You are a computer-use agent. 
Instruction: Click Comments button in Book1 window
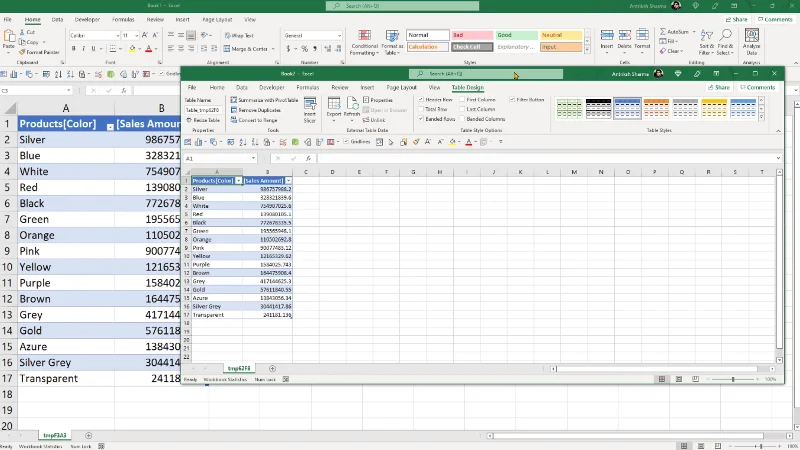(775, 19)
